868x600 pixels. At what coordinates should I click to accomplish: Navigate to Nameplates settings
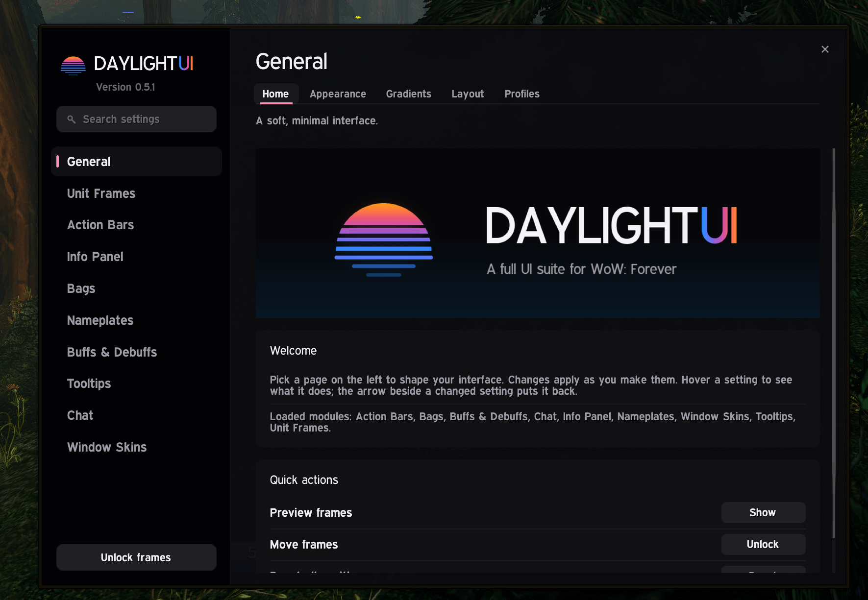pyautogui.click(x=100, y=320)
